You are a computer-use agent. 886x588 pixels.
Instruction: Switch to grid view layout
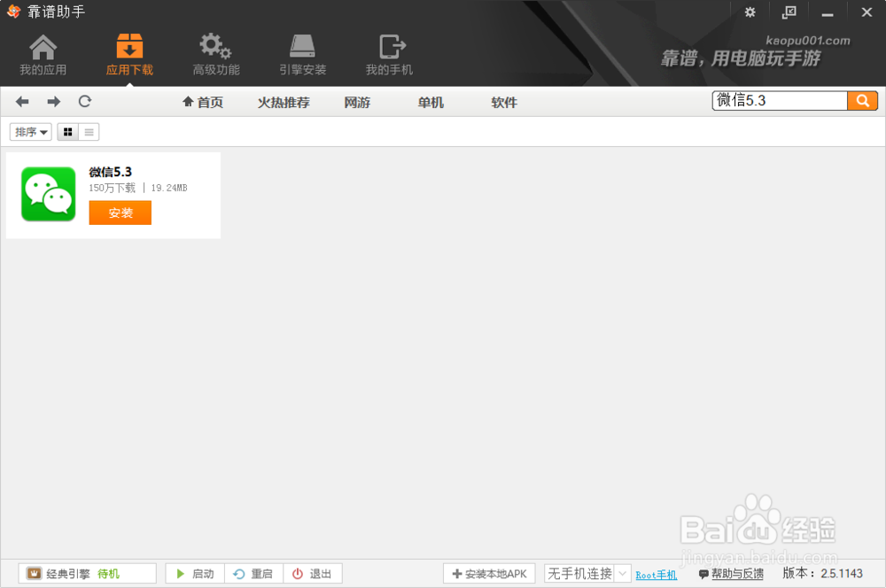(67, 131)
